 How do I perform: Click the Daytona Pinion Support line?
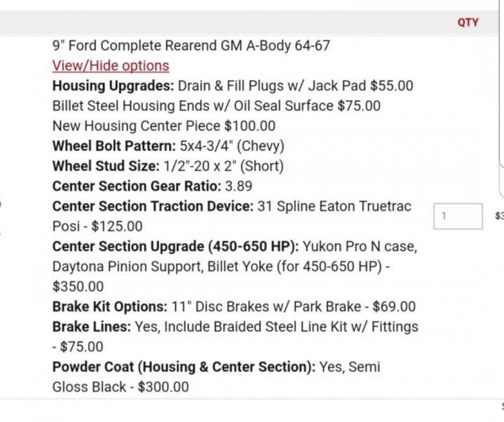(221, 267)
